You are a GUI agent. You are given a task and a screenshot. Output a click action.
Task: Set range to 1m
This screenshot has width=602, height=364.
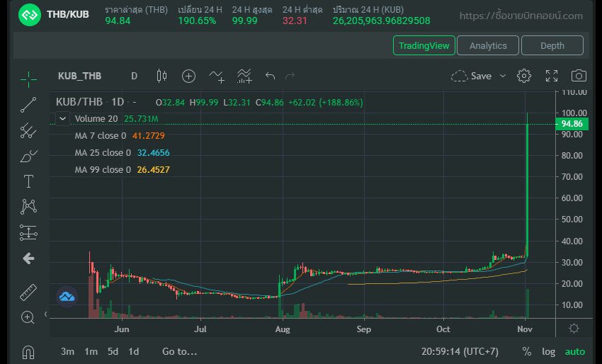click(x=91, y=351)
